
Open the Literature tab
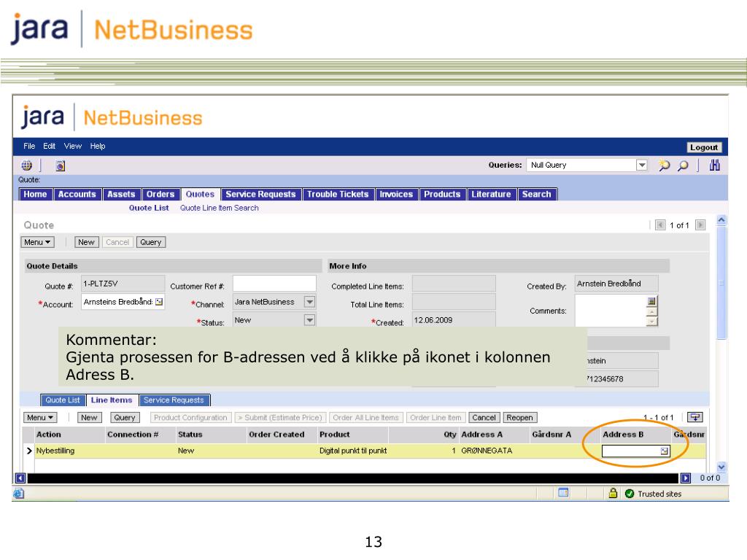tap(491, 194)
